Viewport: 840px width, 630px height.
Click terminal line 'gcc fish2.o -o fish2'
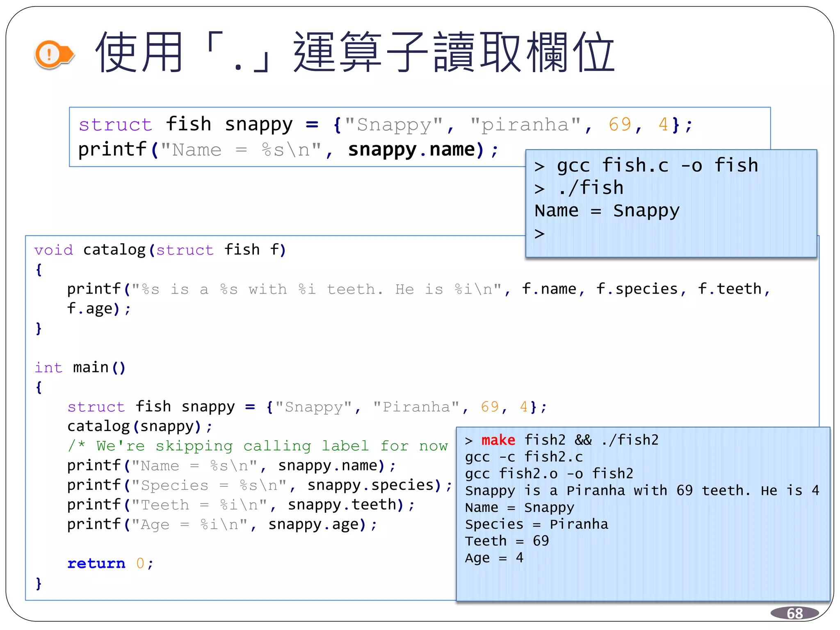pyautogui.click(x=549, y=474)
